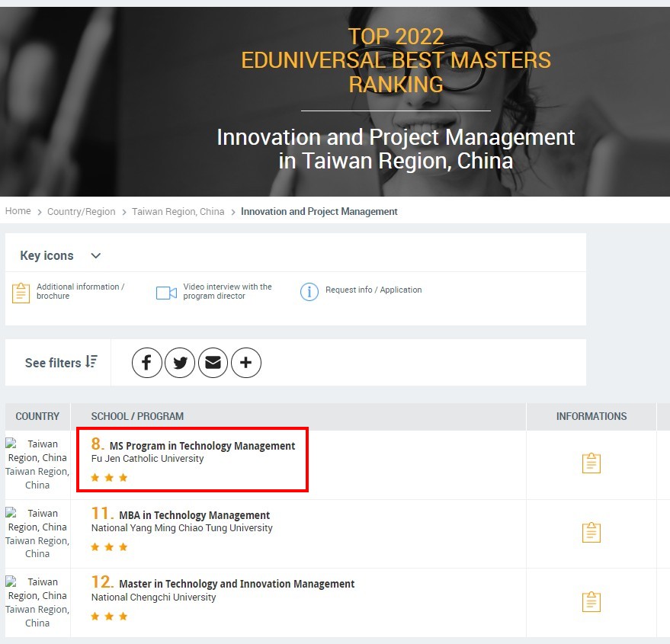Go to Home breadcrumb
The height and width of the screenshot is (644, 670).
[x=18, y=211]
